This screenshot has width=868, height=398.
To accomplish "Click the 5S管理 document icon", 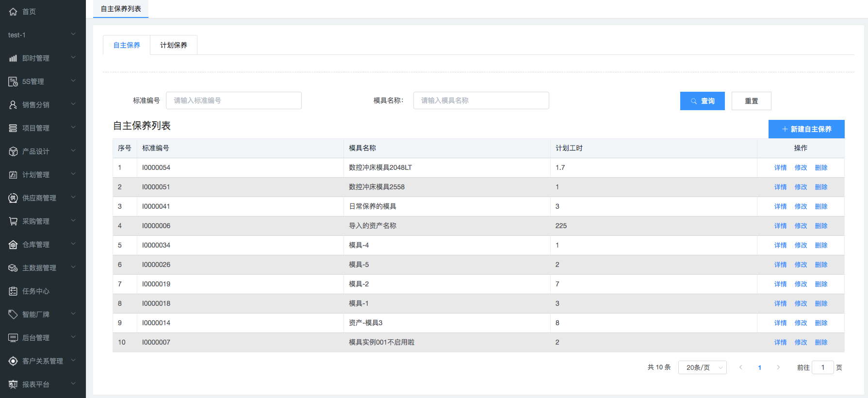I will [x=13, y=82].
